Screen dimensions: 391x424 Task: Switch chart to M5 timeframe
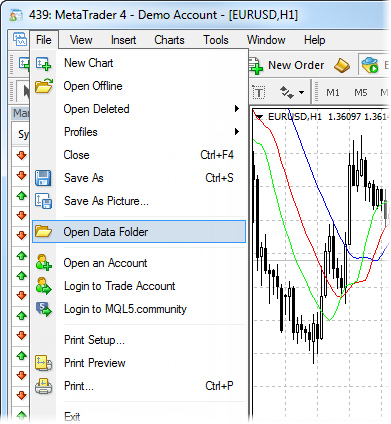click(361, 92)
